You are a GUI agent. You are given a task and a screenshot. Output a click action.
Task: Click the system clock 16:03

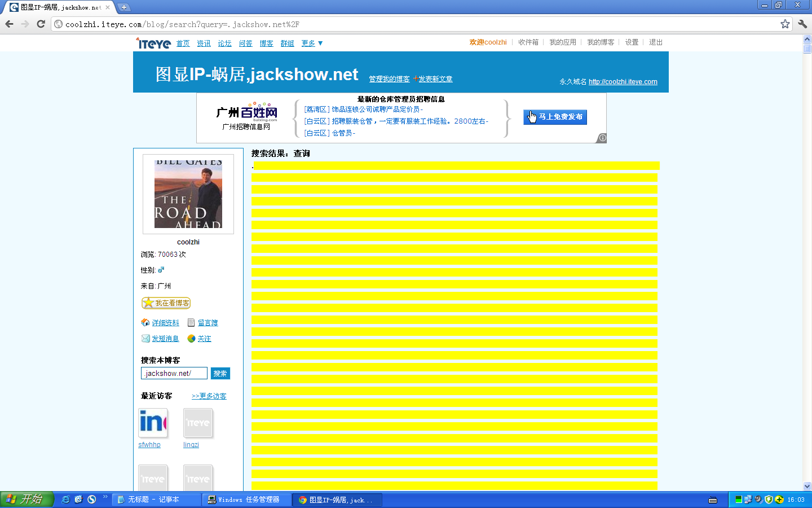(796, 500)
